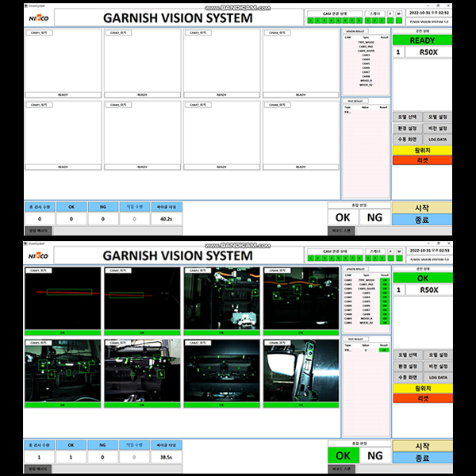Click the green OK result indicator in the lower window

343,455
